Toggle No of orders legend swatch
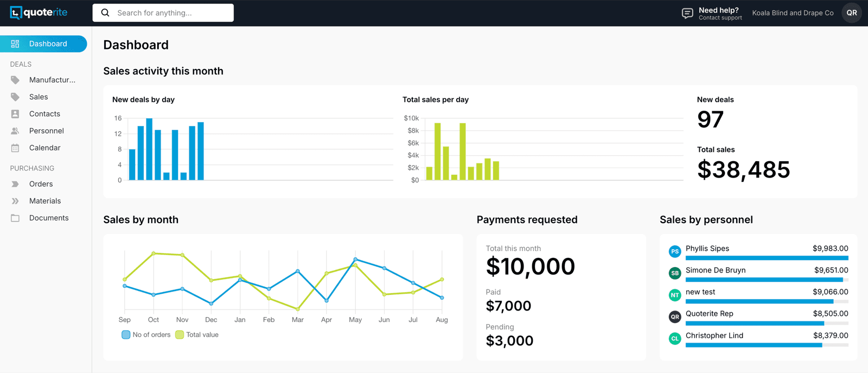 pyautogui.click(x=126, y=334)
